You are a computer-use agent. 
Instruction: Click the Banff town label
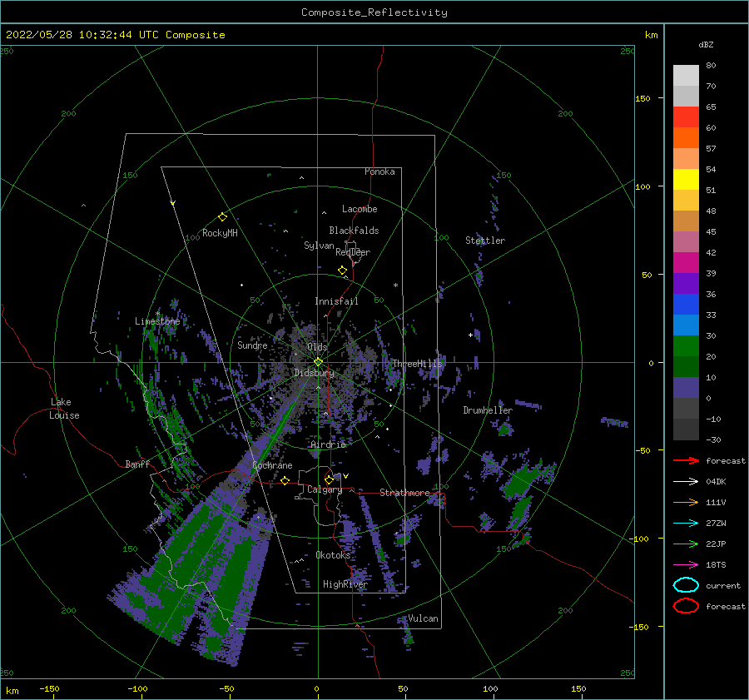tap(137, 464)
